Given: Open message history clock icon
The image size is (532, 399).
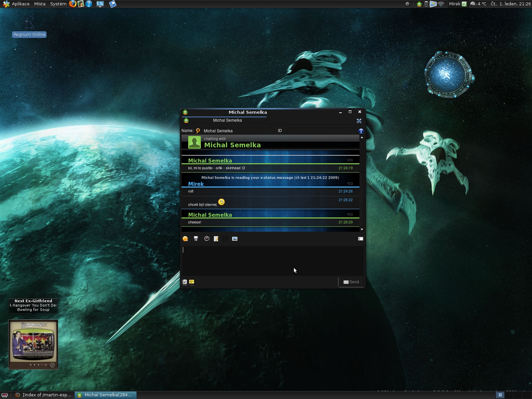Looking at the screenshot, I should [x=207, y=239].
